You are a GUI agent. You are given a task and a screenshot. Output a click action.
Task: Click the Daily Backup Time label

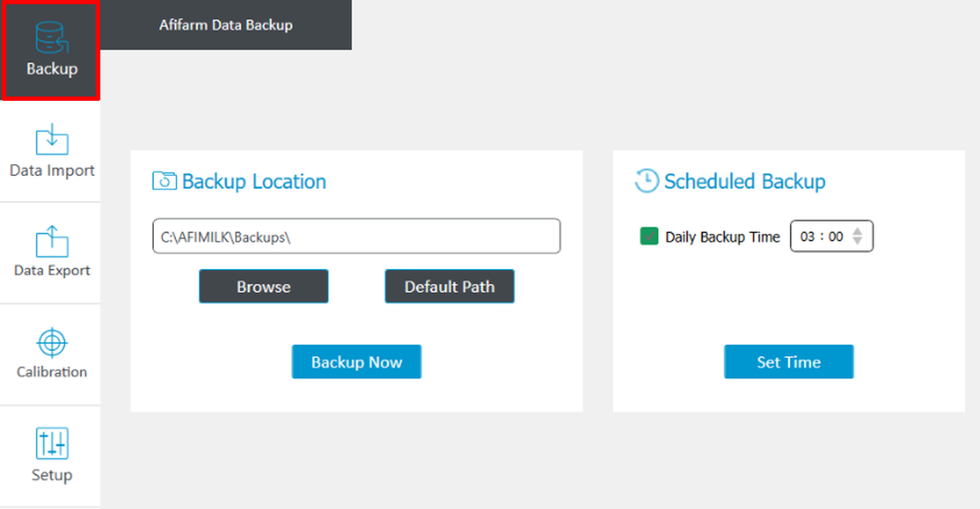(x=723, y=237)
